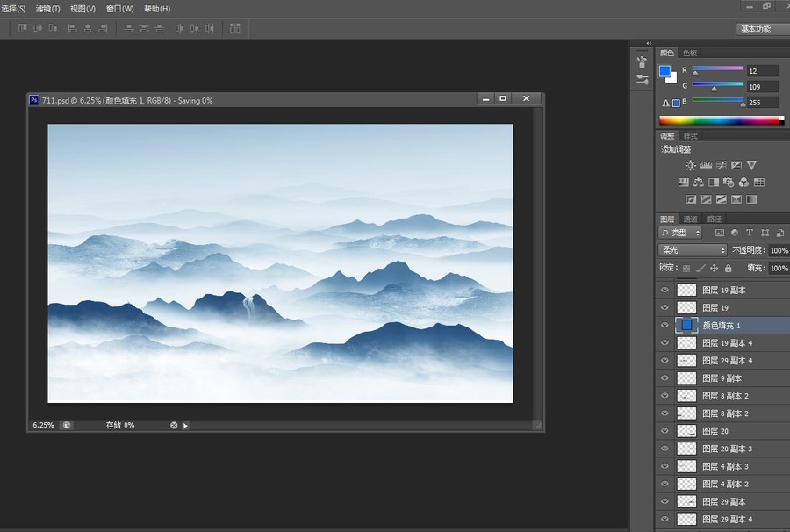
Task: Toggle lock image pixels brush icon
Action: 700,269
